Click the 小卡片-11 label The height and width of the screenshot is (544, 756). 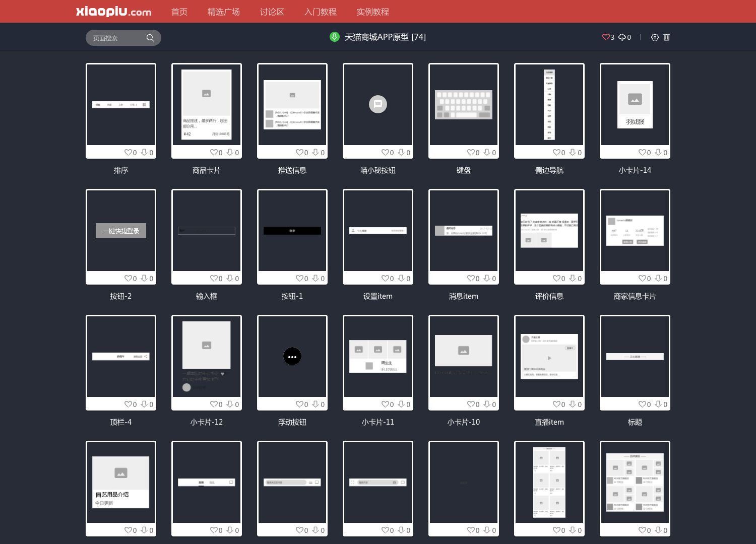378,422
